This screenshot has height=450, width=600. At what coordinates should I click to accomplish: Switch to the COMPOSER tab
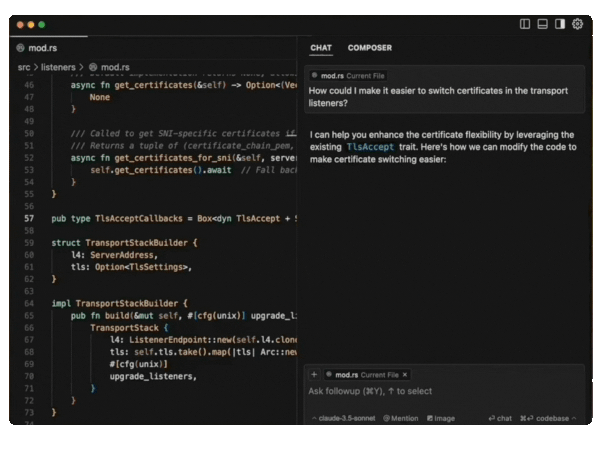click(x=370, y=48)
